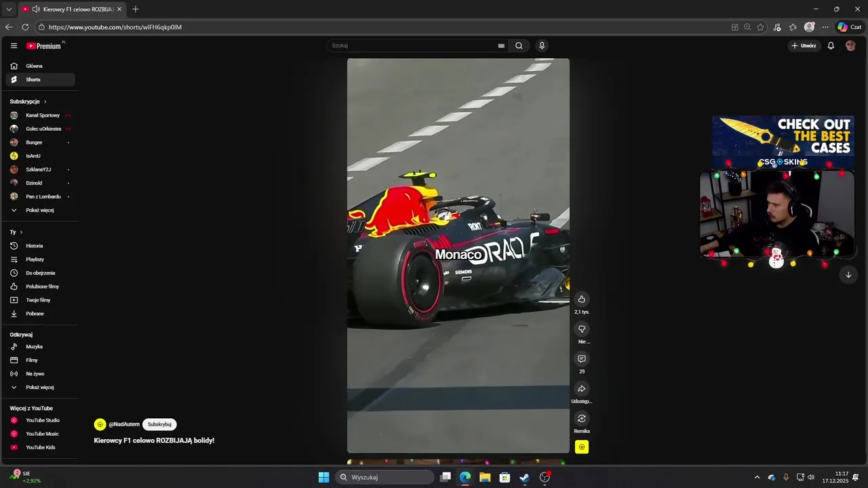Open YouTube account avatar menu
The image size is (868, 488).
tap(850, 46)
